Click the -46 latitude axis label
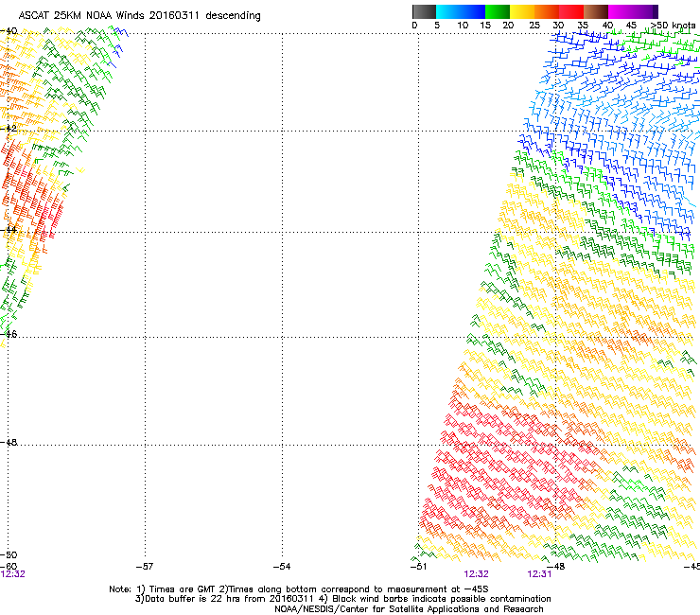Image resolution: width=700 pixels, height=615 pixels. (x=9, y=334)
